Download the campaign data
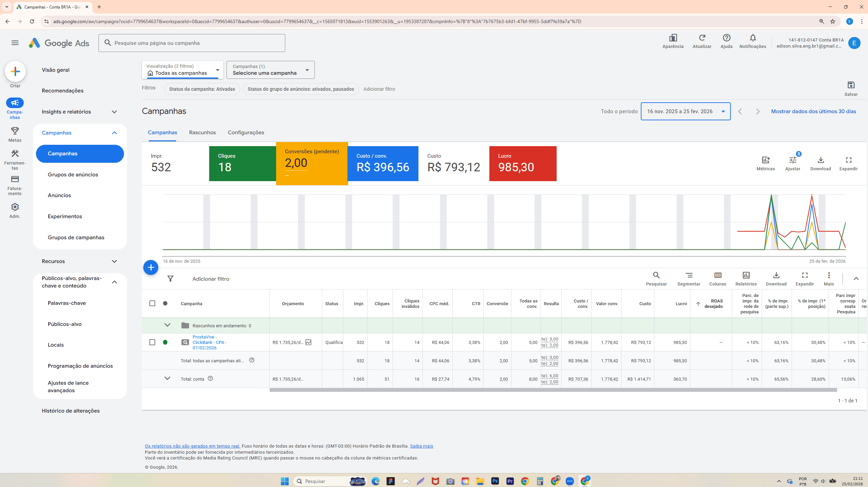This screenshot has width=868, height=487. click(820, 163)
